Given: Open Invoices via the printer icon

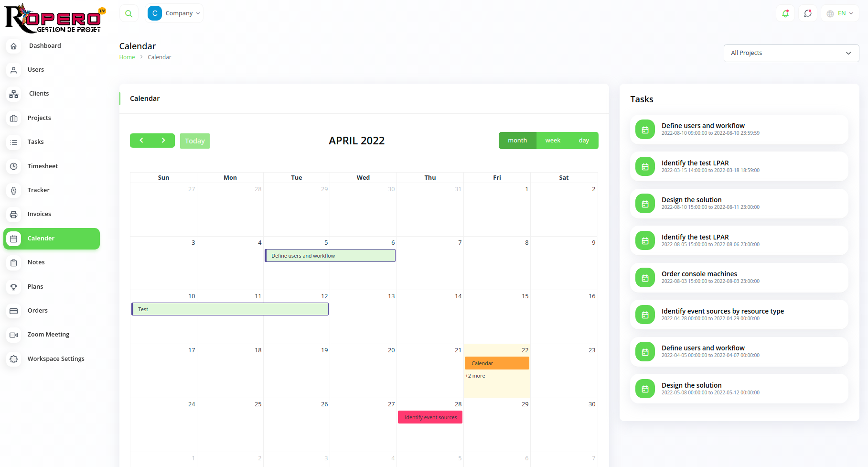Looking at the screenshot, I should pyautogui.click(x=14, y=214).
